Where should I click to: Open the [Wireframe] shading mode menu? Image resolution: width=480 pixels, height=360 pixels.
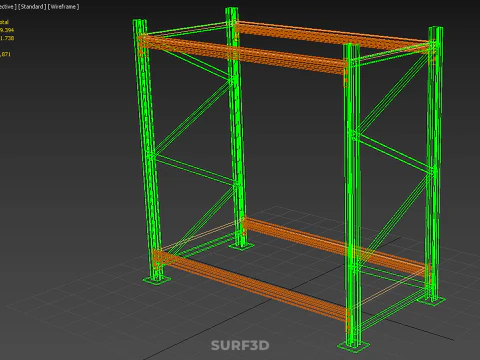coord(63,7)
